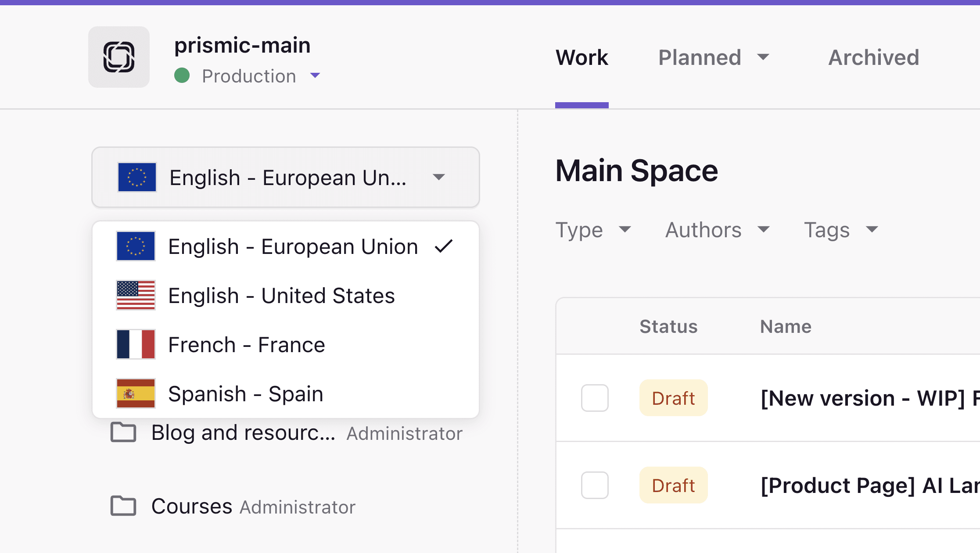980x553 pixels.
Task: Select Spanish - Spain as the locale
Action: coord(245,393)
